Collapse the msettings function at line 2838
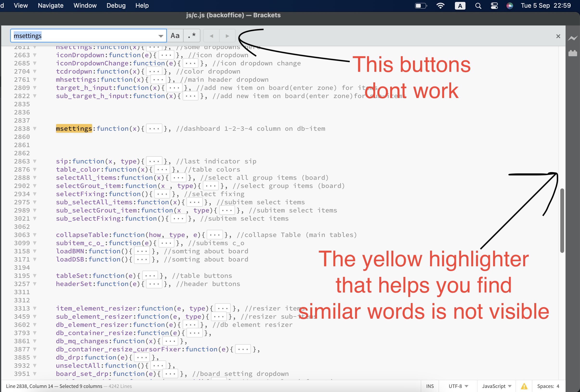This screenshot has height=392, width=580. click(x=35, y=128)
